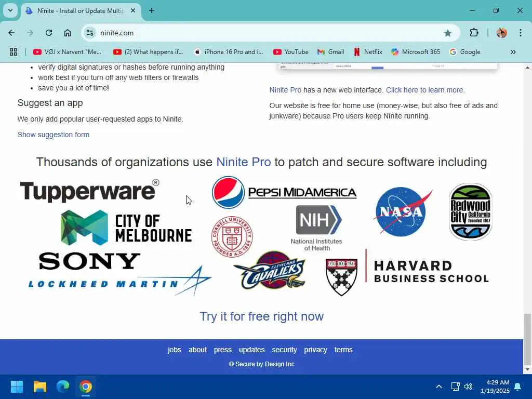Open the apps grid in bookmarks bar
The height and width of the screenshot is (399, 532).
(x=14, y=52)
